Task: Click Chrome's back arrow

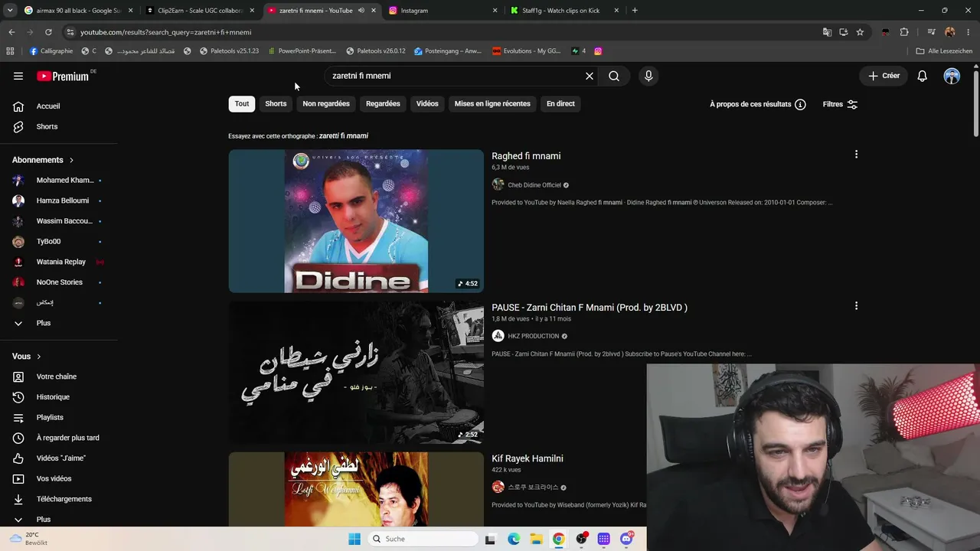Action: click(11, 32)
